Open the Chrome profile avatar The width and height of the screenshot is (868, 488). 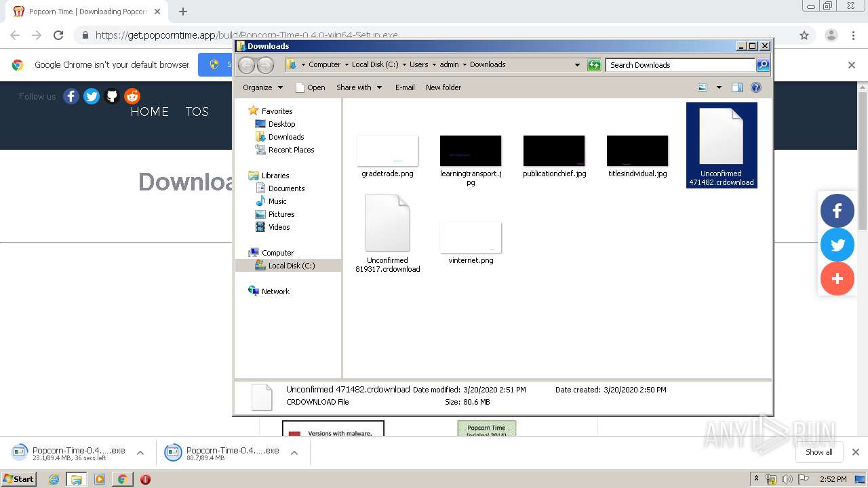[831, 35]
